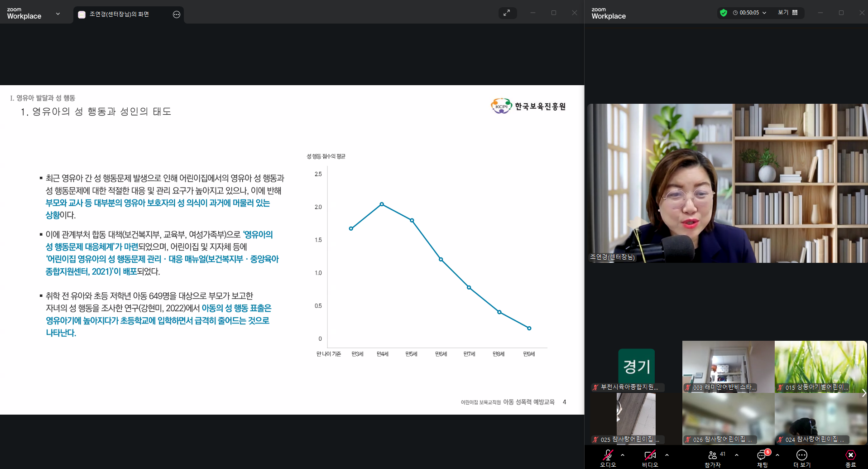Open the participants panel icon
Image resolution: width=868 pixels, height=469 pixels.
713,455
